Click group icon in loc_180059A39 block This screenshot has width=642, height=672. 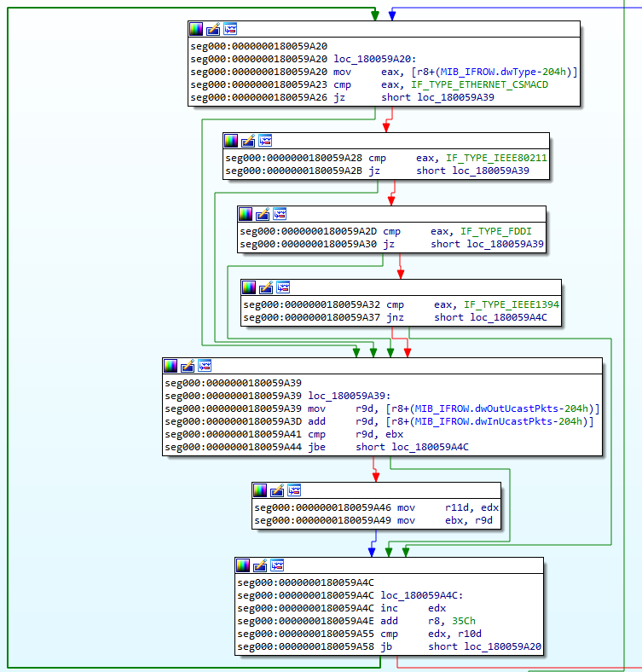point(205,366)
